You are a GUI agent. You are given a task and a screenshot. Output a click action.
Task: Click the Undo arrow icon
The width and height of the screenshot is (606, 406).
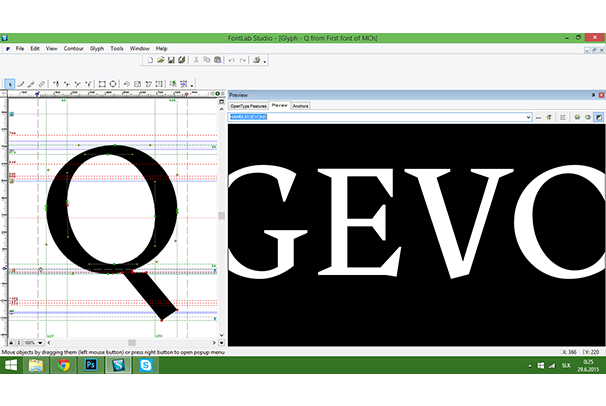coord(230,60)
